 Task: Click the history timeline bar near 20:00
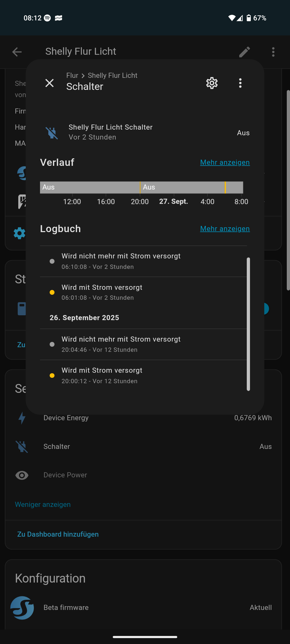pos(140,187)
